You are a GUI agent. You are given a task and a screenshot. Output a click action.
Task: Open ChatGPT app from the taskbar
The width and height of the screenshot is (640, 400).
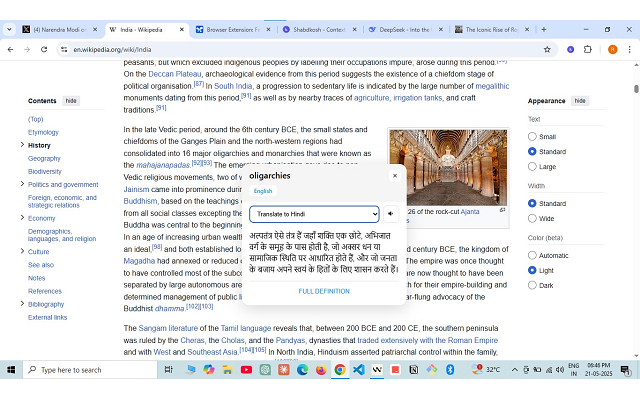(x=265, y=370)
